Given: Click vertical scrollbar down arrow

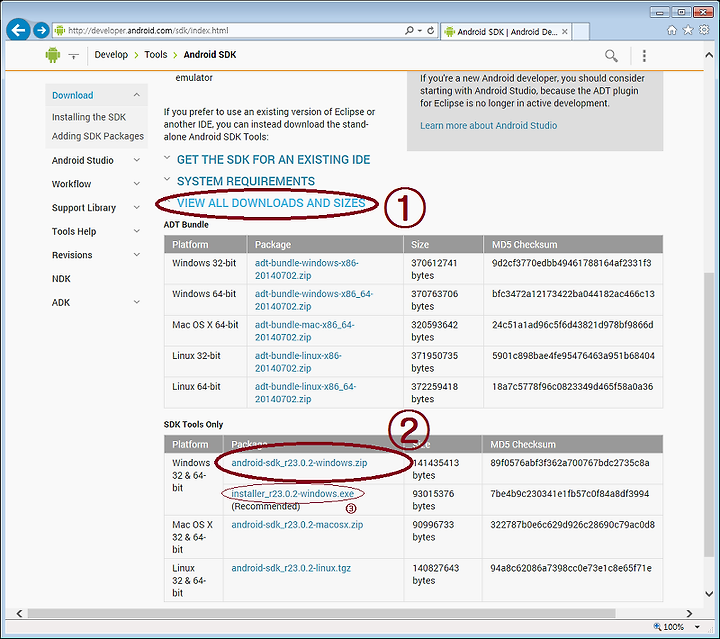Looking at the screenshot, I should click(x=709, y=594).
